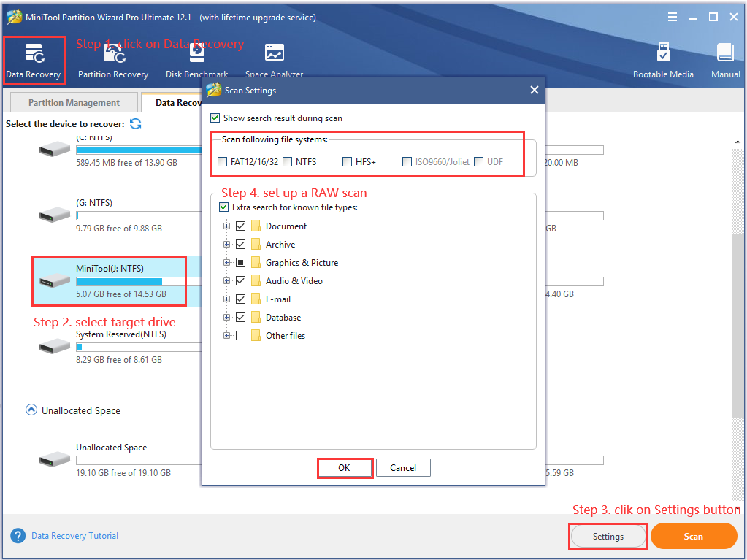Uncheck the Document file type checkbox
Viewport: 747px width, 560px height.
click(240, 226)
